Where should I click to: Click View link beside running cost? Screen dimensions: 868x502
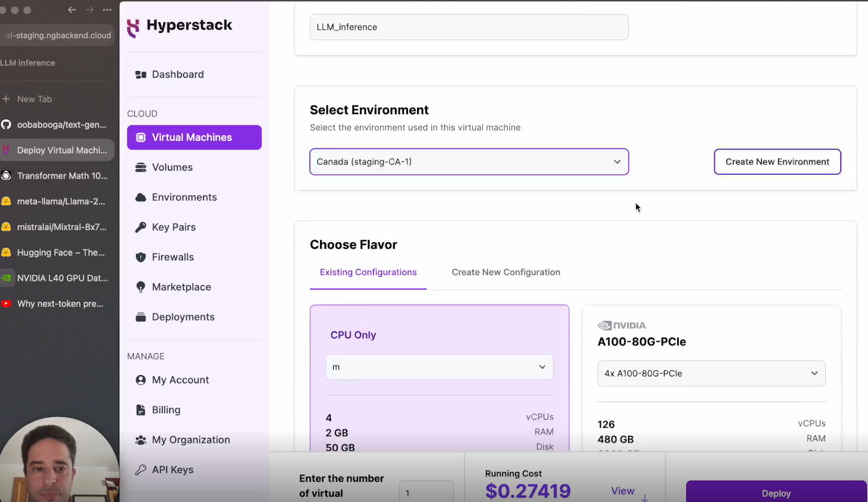[622, 491]
